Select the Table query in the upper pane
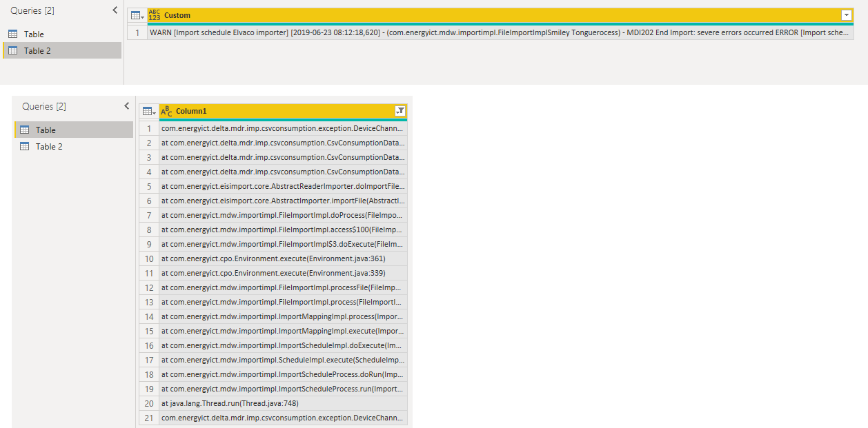Screen dimensions: 868x428 click(x=61, y=34)
